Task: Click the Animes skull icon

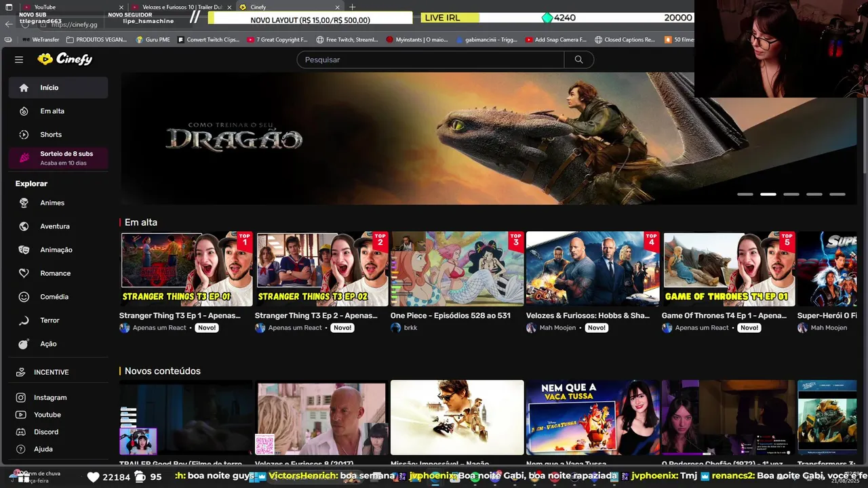Action: 24,203
